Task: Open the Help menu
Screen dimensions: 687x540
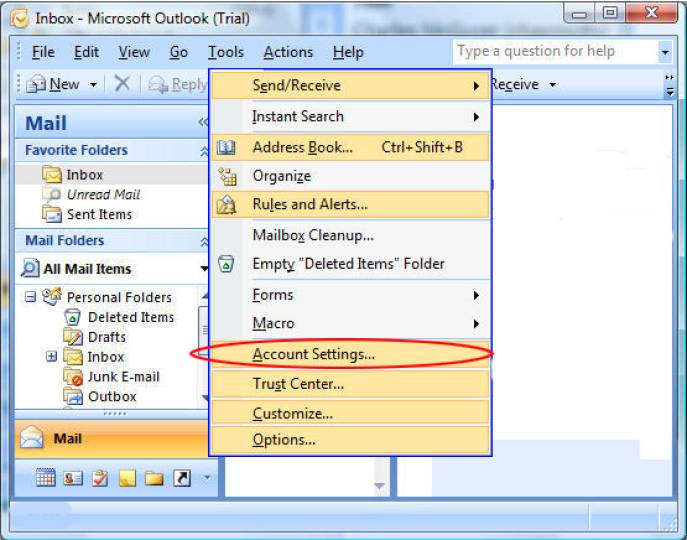Action: coord(348,52)
